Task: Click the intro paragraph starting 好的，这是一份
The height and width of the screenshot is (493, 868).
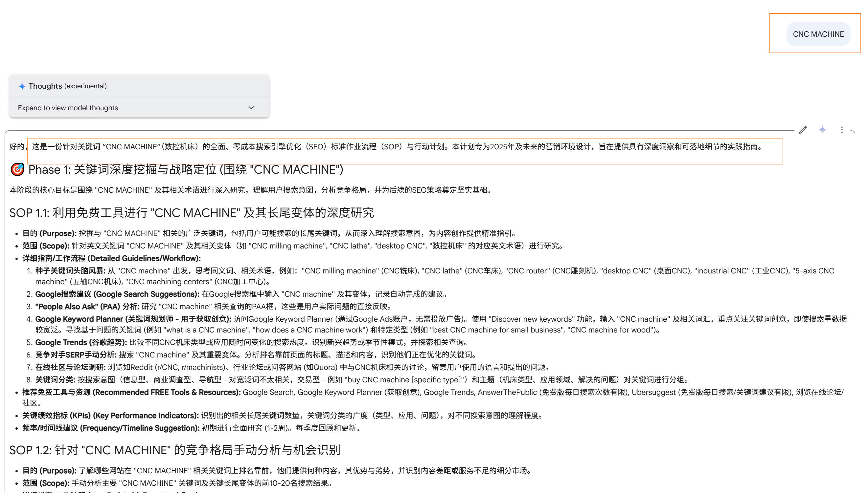Action: [386, 147]
